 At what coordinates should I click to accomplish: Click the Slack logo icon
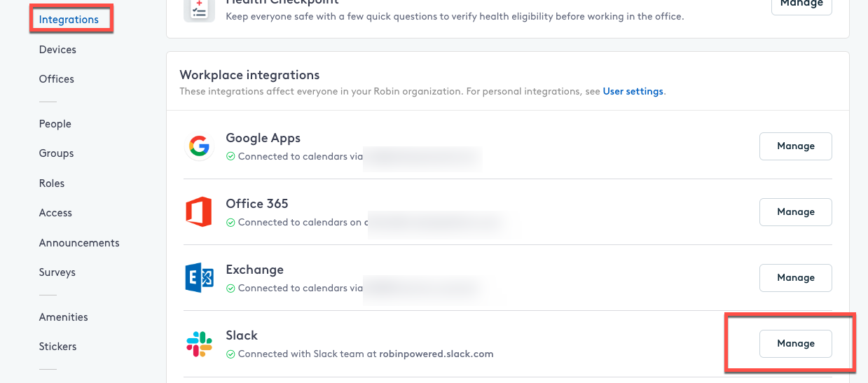click(x=199, y=344)
